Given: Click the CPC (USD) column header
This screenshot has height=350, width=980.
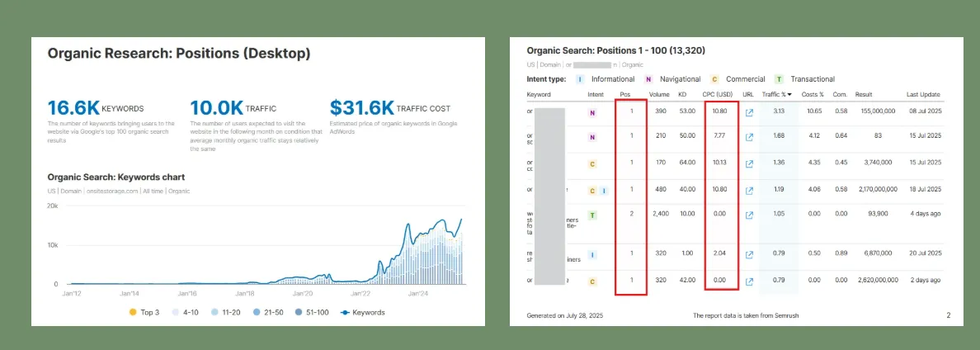Looking at the screenshot, I should point(719,94).
